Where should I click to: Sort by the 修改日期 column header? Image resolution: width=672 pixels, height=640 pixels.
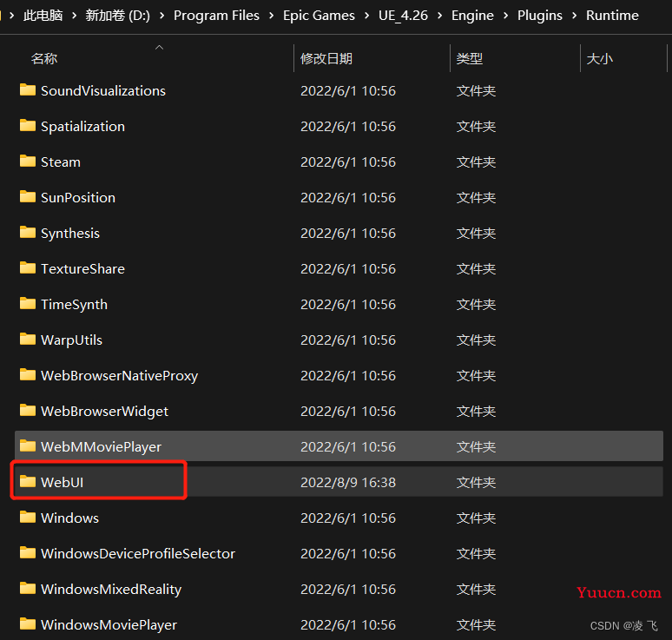326,58
